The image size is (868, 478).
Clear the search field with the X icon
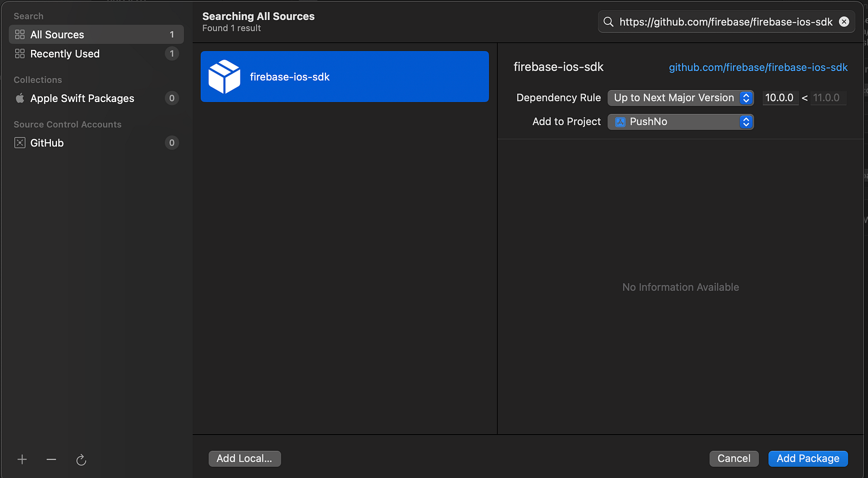point(844,22)
